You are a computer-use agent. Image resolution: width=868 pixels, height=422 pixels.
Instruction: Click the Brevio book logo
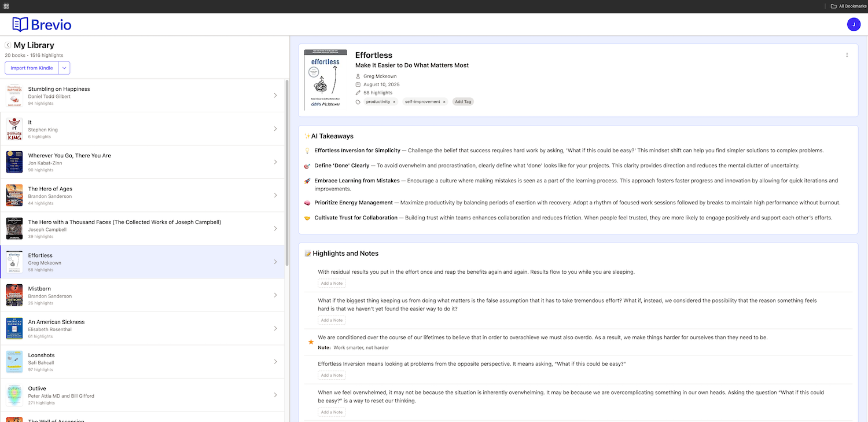pyautogui.click(x=20, y=24)
